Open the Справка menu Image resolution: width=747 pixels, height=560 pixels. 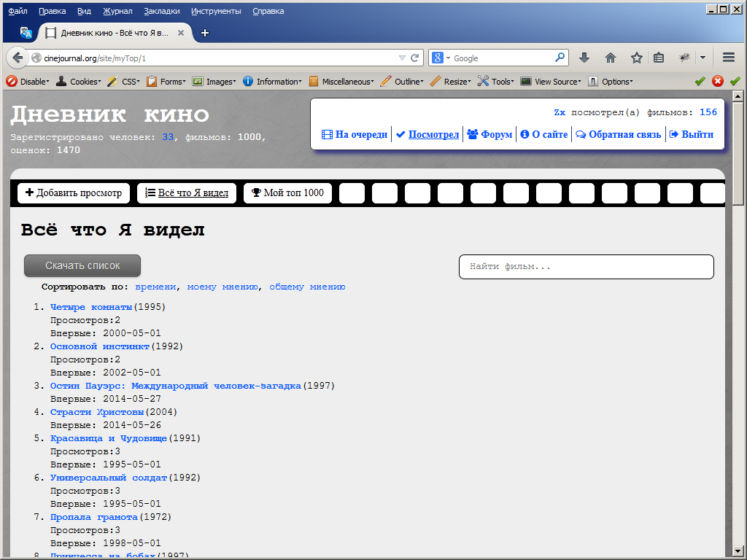(268, 11)
